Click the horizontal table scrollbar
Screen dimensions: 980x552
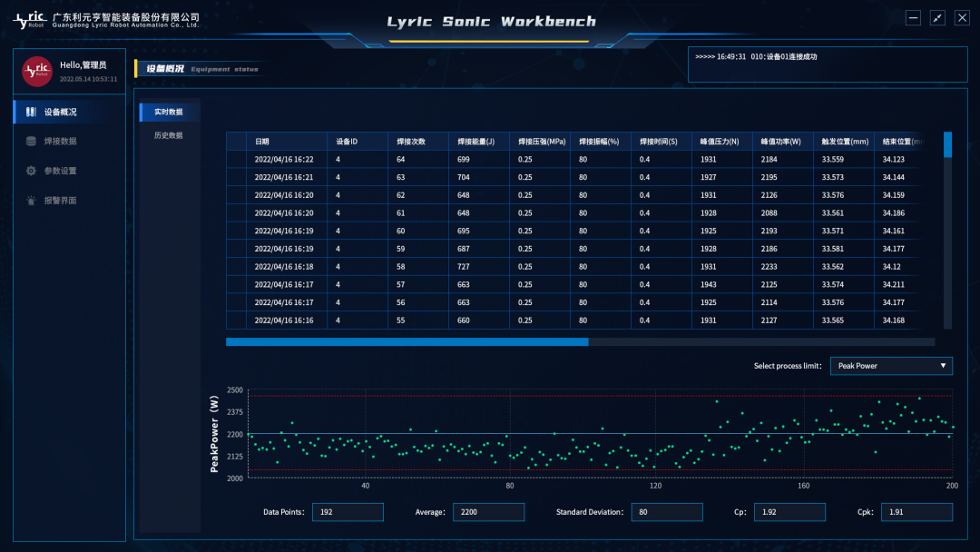tap(407, 342)
